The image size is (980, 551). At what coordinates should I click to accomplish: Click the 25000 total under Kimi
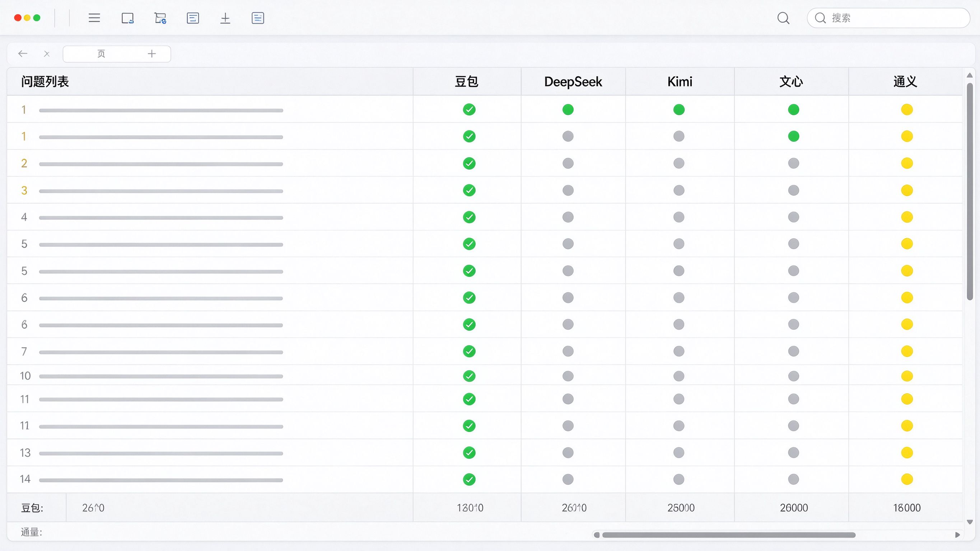[681, 508]
